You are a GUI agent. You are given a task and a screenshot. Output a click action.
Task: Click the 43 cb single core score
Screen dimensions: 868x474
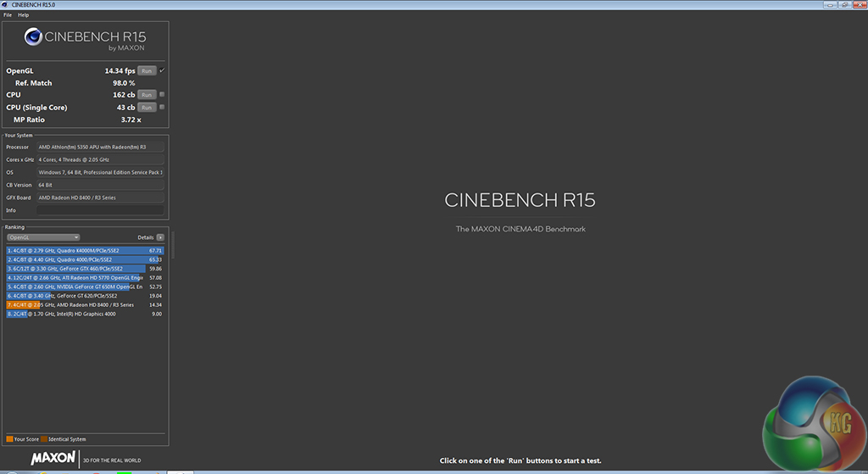(x=125, y=108)
